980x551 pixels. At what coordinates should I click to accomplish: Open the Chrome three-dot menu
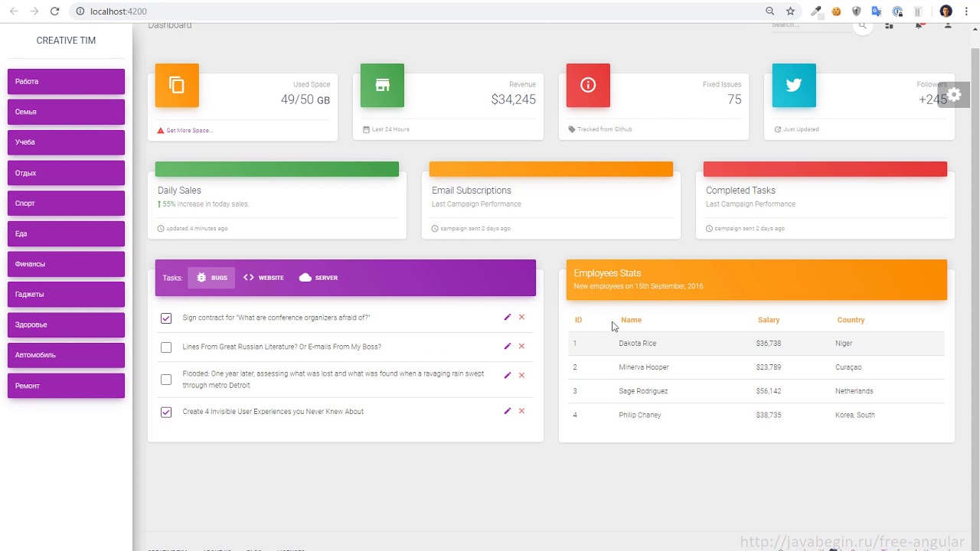966,11
